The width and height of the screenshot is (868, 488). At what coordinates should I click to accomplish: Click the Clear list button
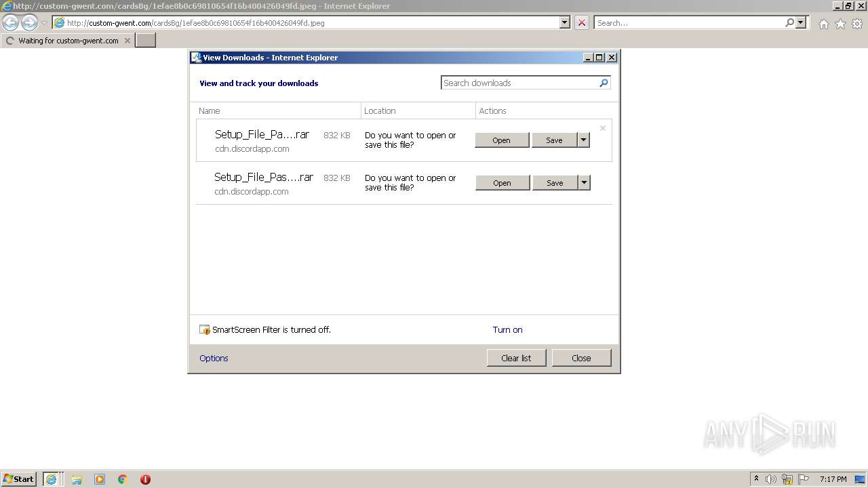click(x=516, y=358)
